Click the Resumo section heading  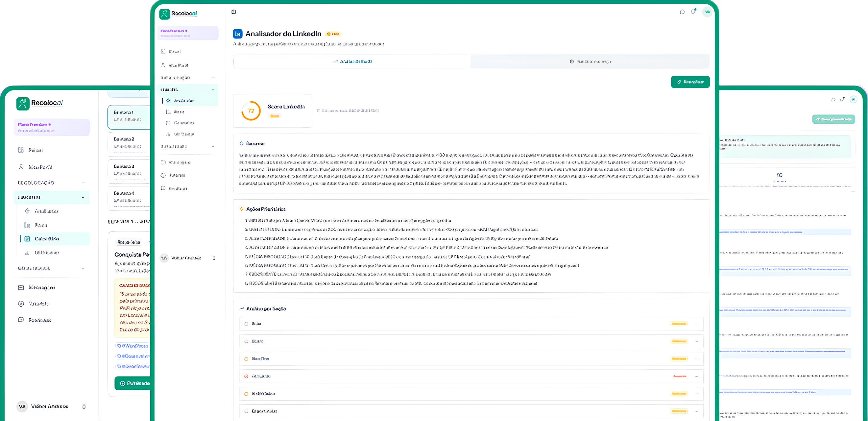[x=255, y=144]
